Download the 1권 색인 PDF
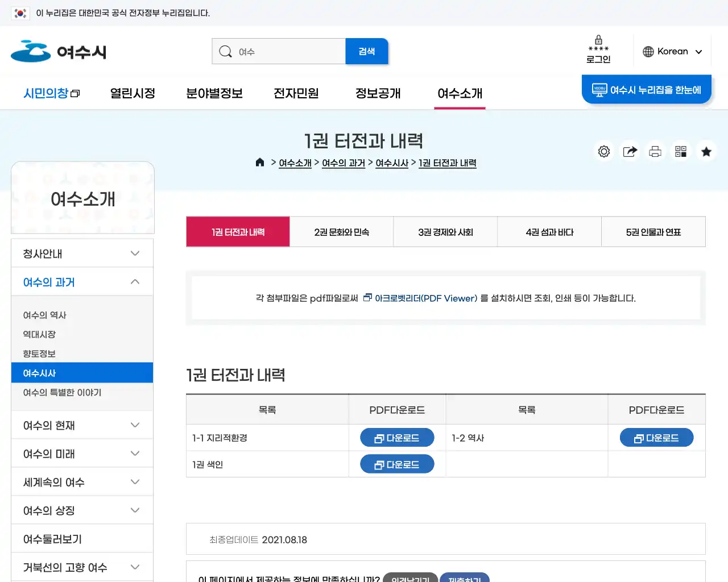Image resolution: width=728 pixels, height=582 pixels. [397, 464]
